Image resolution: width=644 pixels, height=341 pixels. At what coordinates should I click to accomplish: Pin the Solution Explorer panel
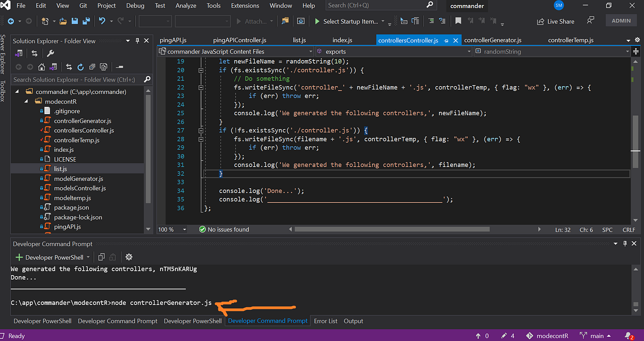coord(138,41)
